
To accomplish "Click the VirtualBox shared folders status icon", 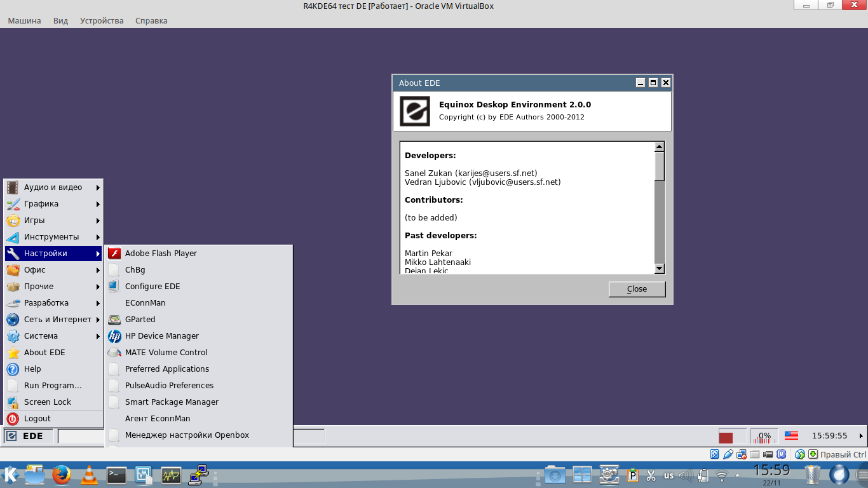I will [x=754, y=454].
